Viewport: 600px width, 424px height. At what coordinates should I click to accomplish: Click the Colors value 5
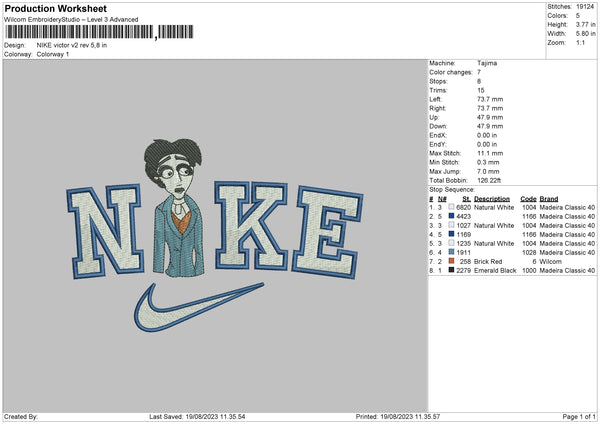click(578, 16)
